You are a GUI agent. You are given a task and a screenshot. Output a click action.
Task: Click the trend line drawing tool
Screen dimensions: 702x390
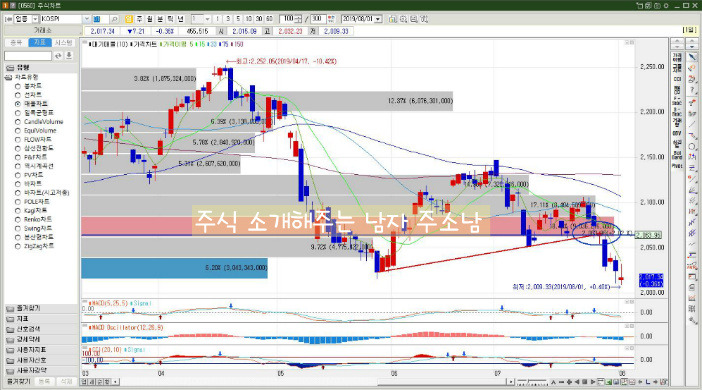pos(693,124)
